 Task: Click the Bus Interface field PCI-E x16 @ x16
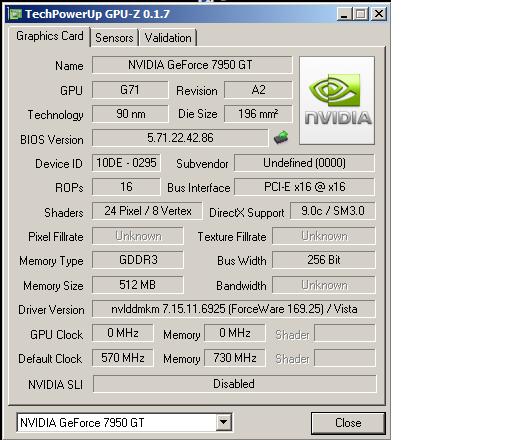pyautogui.click(x=304, y=187)
